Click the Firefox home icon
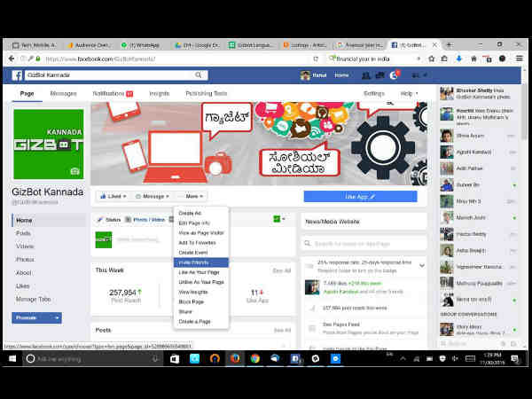 [x=473, y=59]
